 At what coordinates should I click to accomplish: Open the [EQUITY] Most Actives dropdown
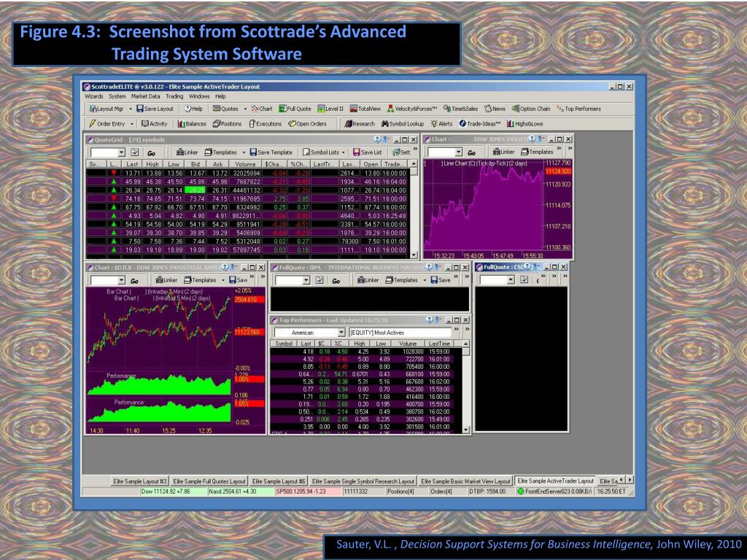click(400, 332)
